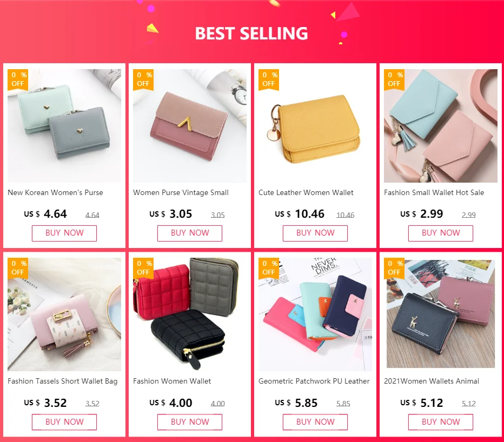504x442 pixels.
Task: Open the quilted Fashion Women Wallet image
Action: click(190, 314)
